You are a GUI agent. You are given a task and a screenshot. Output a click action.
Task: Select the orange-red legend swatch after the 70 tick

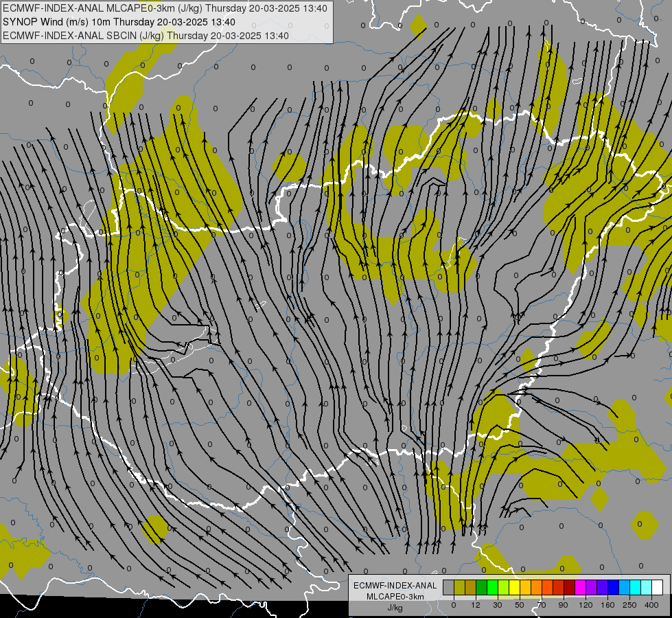(548, 587)
